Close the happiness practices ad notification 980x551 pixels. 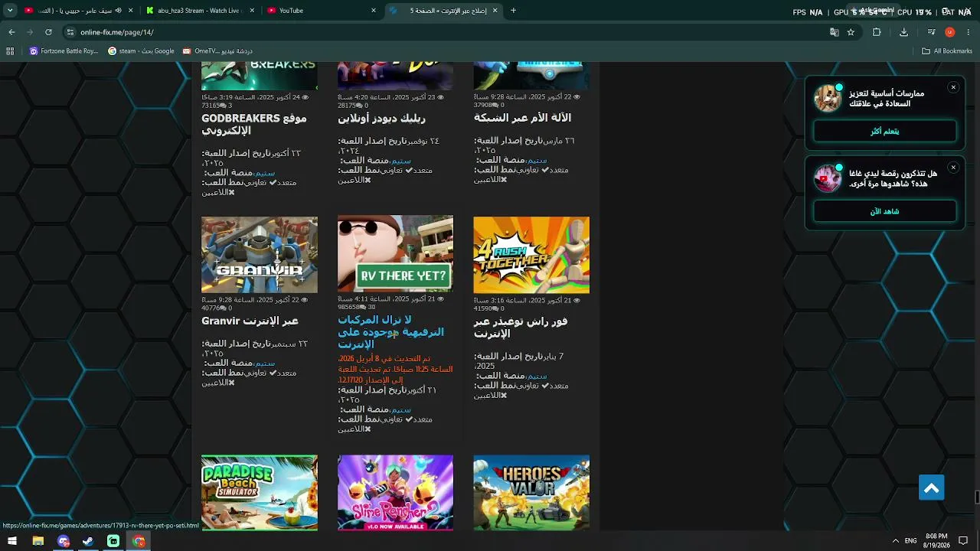[x=953, y=87]
